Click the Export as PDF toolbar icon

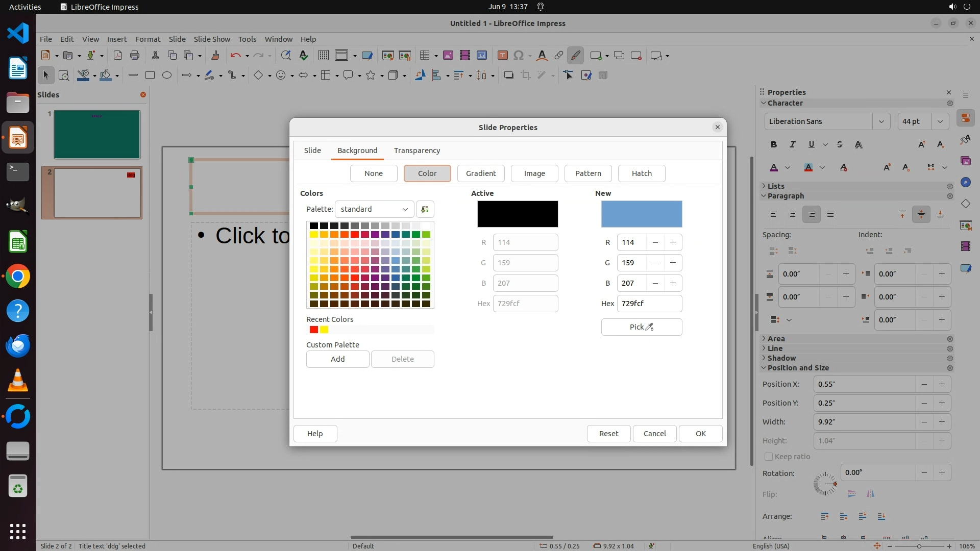click(118, 56)
